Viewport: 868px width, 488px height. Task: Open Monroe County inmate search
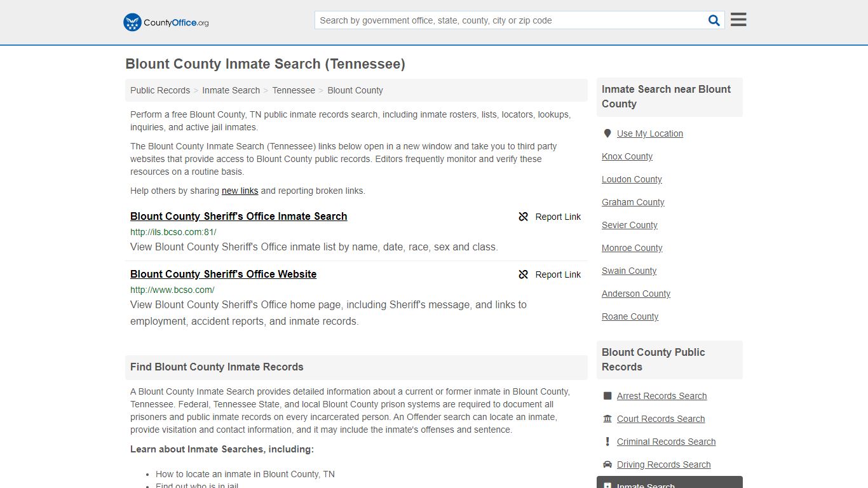(x=632, y=248)
